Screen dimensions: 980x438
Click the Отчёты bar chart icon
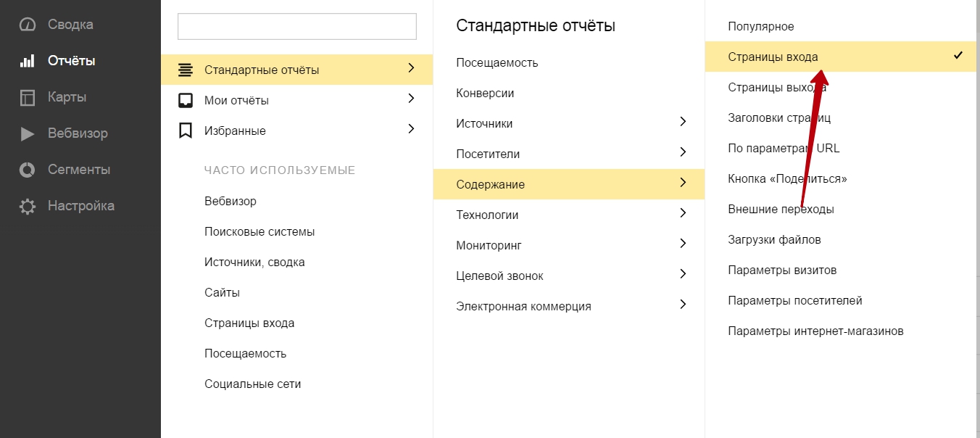(27, 61)
